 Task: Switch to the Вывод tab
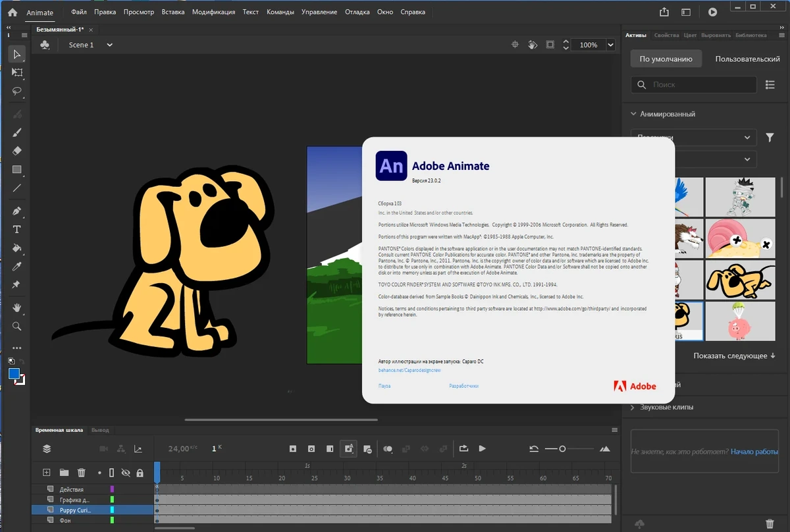100,430
